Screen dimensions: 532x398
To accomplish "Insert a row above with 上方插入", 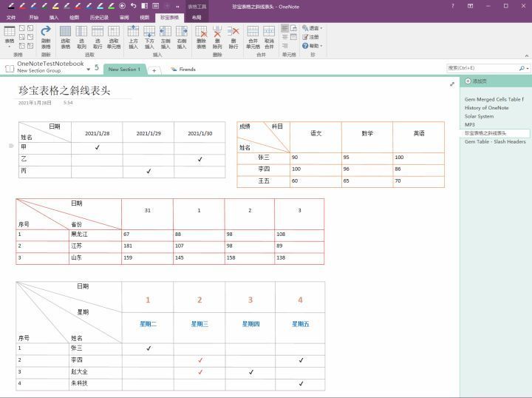I will (133, 37).
